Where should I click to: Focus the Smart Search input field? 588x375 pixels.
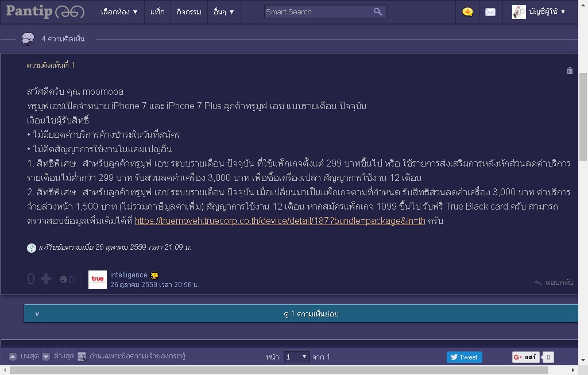point(319,11)
